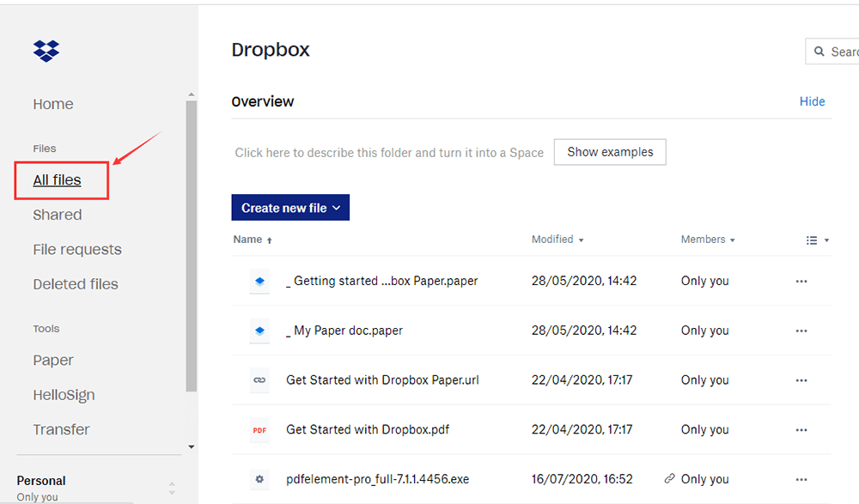Image resolution: width=859 pixels, height=504 pixels.
Task: Click the Show examples button
Action: pyautogui.click(x=610, y=152)
